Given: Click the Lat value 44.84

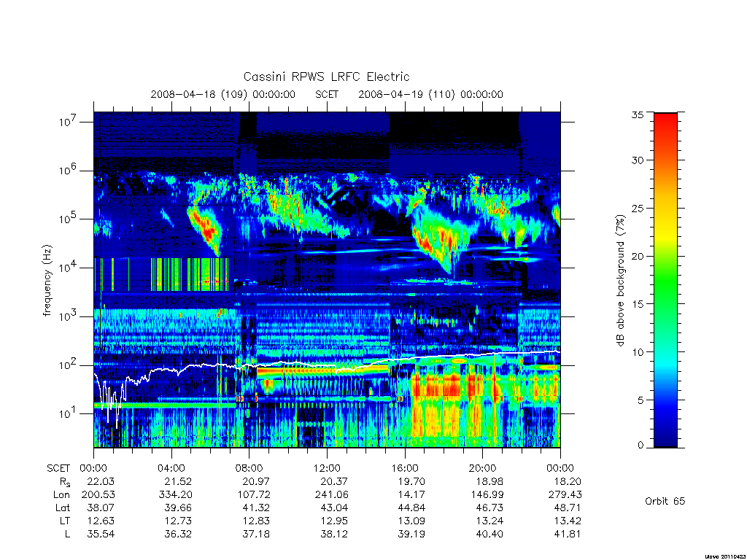Looking at the screenshot, I should 411,508.
